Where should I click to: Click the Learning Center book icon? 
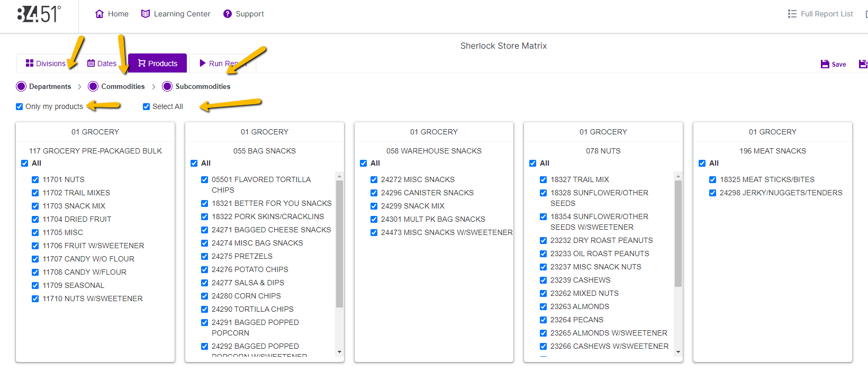point(146,14)
